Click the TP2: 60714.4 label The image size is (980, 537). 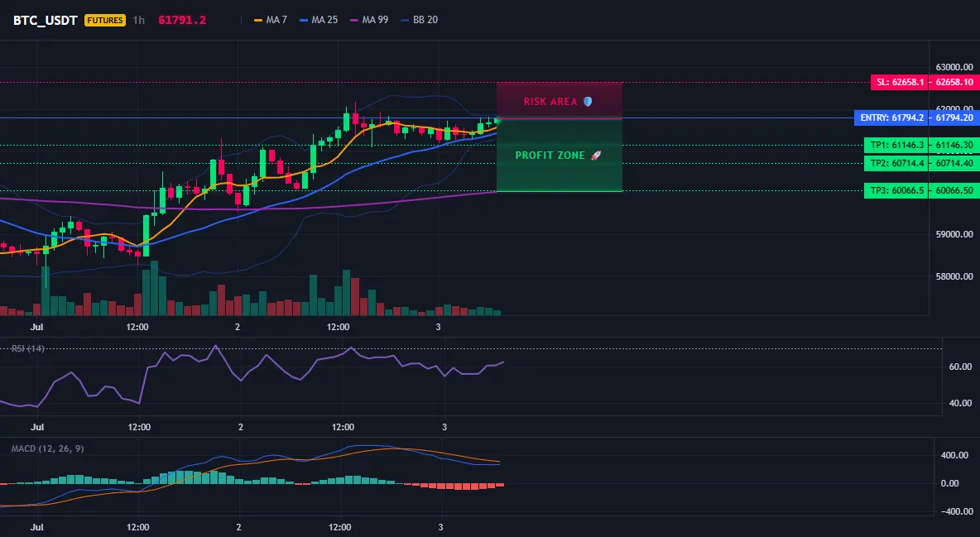(x=896, y=163)
